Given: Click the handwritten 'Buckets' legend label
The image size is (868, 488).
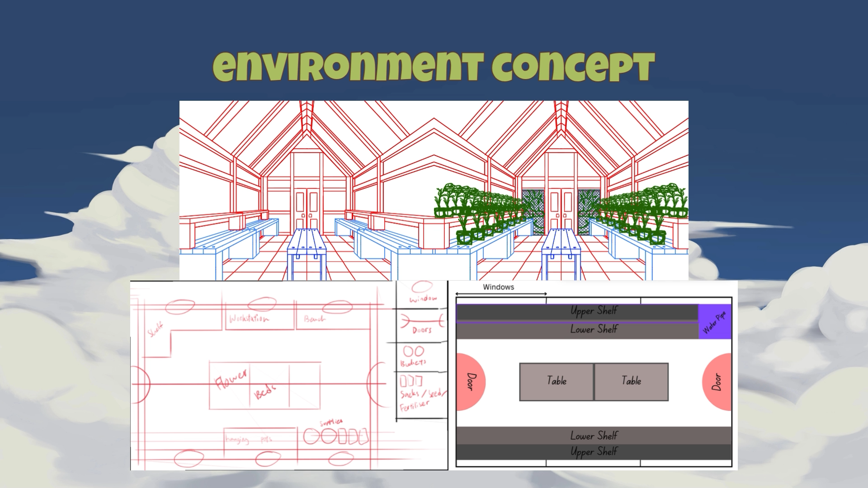Looking at the screenshot, I should pyautogui.click(x=413, y=363).
